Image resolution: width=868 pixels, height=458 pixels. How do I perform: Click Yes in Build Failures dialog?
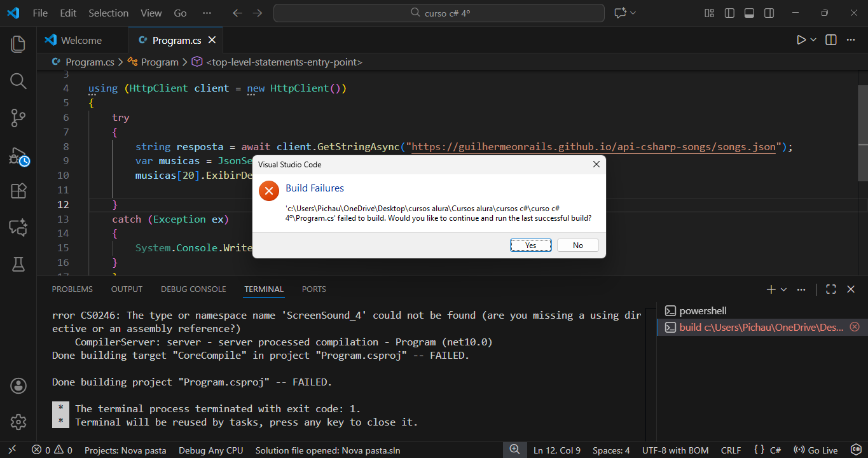pyautogui.click(x=530, y=246)
